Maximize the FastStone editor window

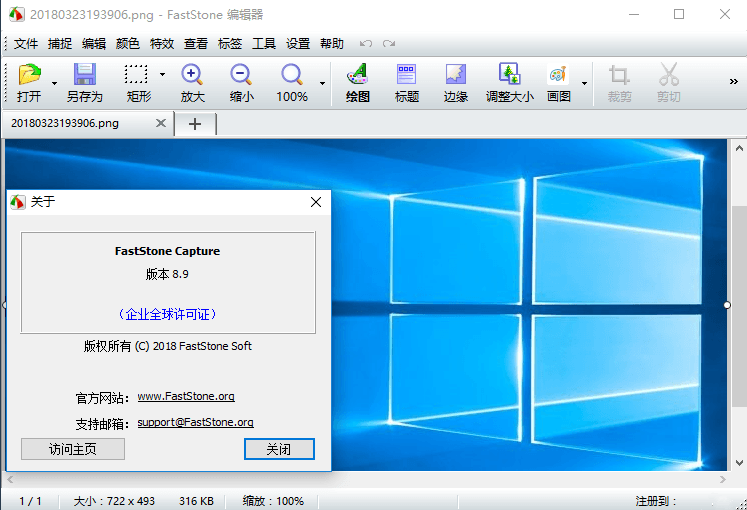(679, 14)
